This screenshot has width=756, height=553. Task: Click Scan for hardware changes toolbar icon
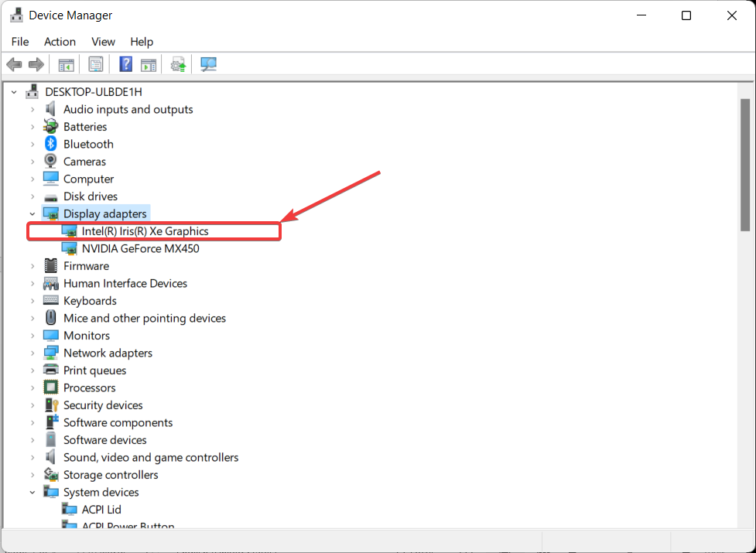click(x=208, y=64)
